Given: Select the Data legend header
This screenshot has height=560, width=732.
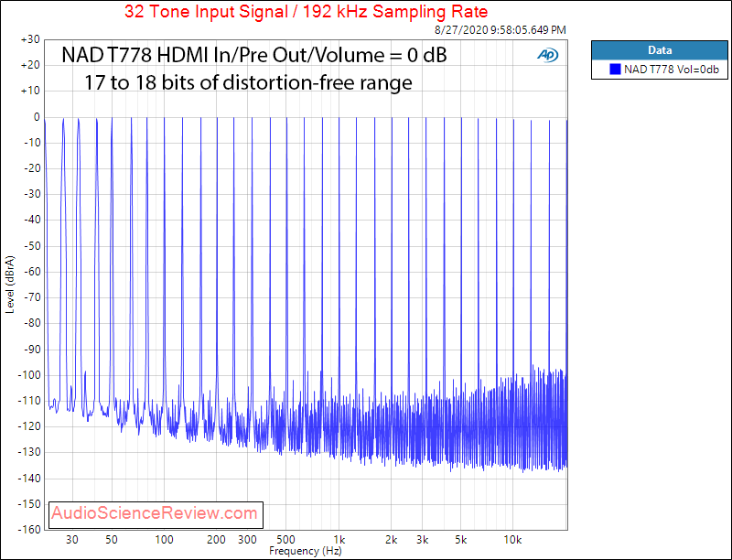Looking at the screenshot, I should pos(660,50).
